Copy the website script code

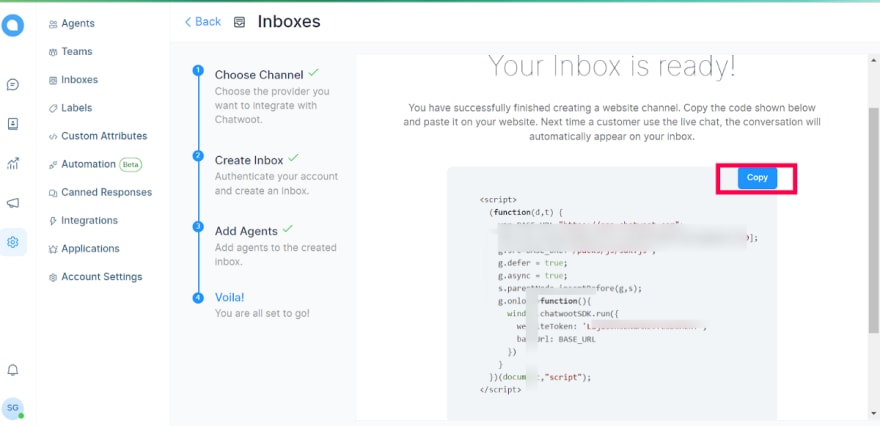click(757, 178)
